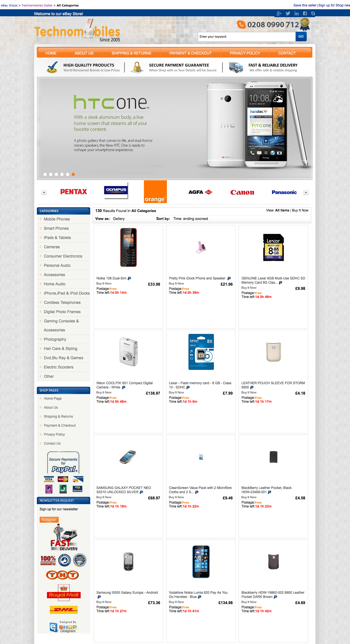Select the last orange carousel dot

pos(73,174)
